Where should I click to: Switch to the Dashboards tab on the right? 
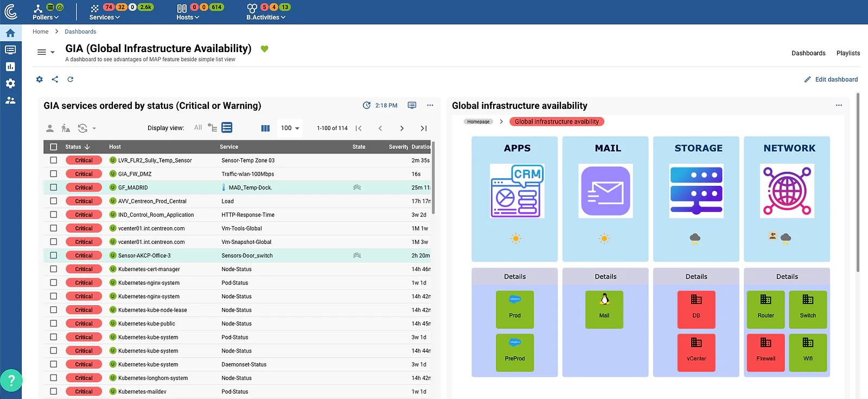tap(808, 53)
